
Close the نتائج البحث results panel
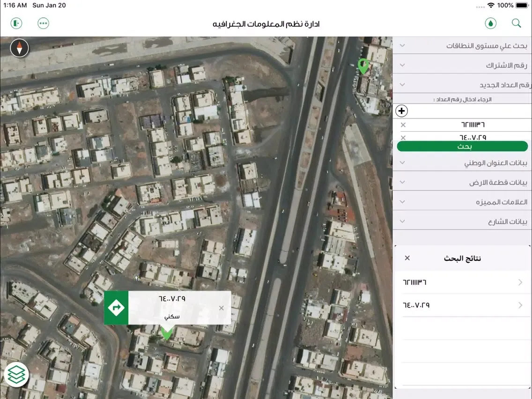coord(407,258)
